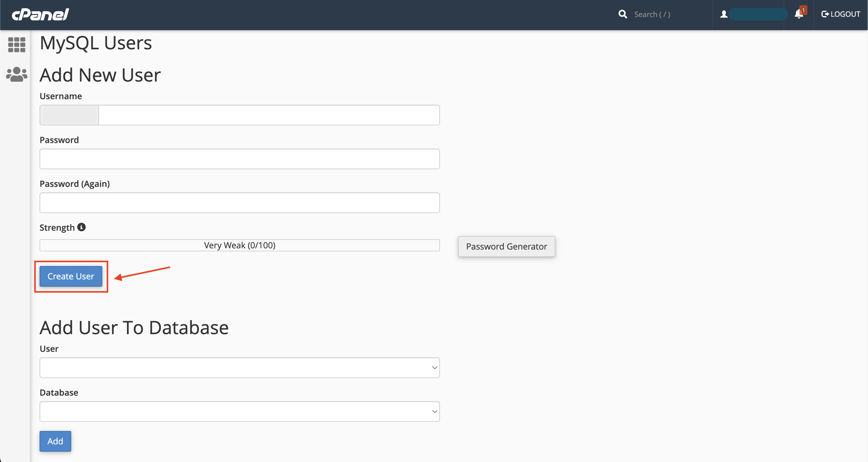Focus the Username input field

click(269, 115)
